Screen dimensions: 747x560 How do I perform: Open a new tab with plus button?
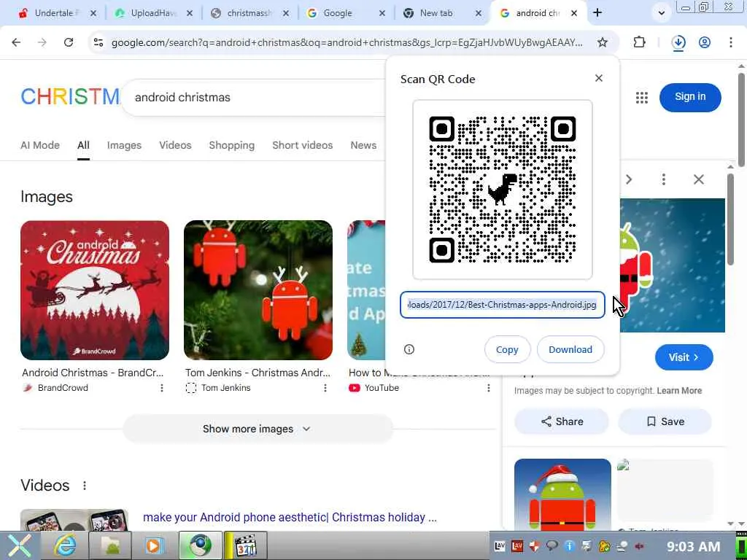(597, 13)
